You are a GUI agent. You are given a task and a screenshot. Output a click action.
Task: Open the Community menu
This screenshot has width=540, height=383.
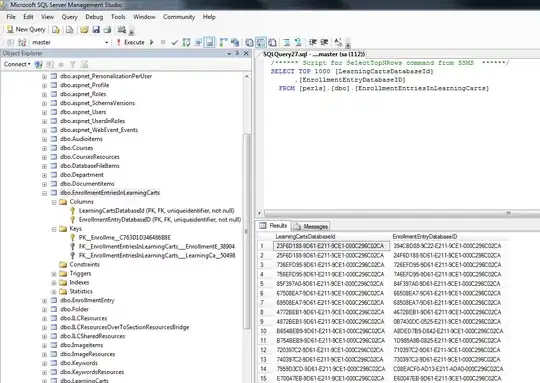pyautogui.click(x=179, y=17)
